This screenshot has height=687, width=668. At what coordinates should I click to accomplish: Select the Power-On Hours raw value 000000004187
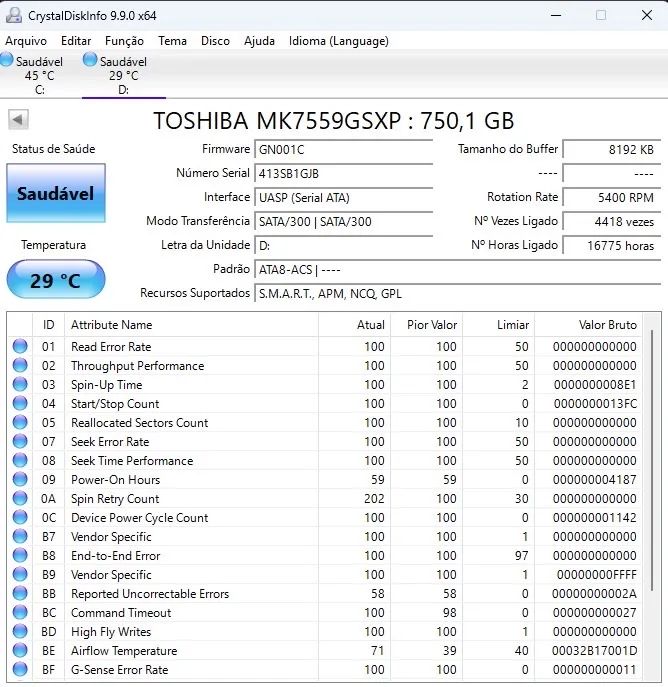click(x=594, y=479)
